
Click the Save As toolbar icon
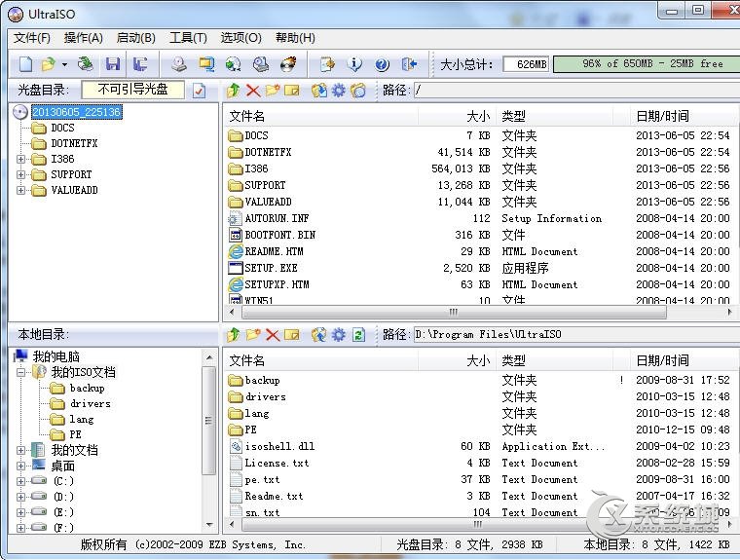[x=140, y=64]
